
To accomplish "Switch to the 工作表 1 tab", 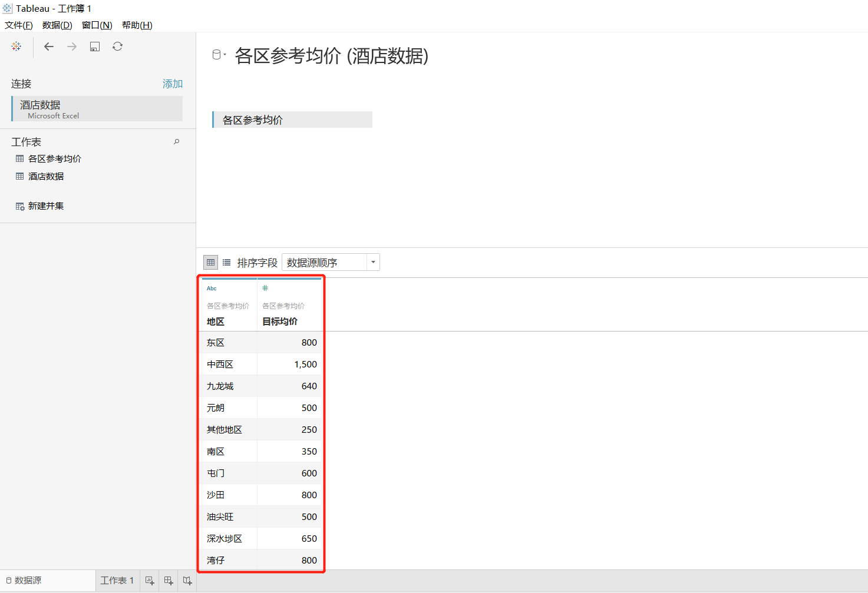I will tap(117, 580).
